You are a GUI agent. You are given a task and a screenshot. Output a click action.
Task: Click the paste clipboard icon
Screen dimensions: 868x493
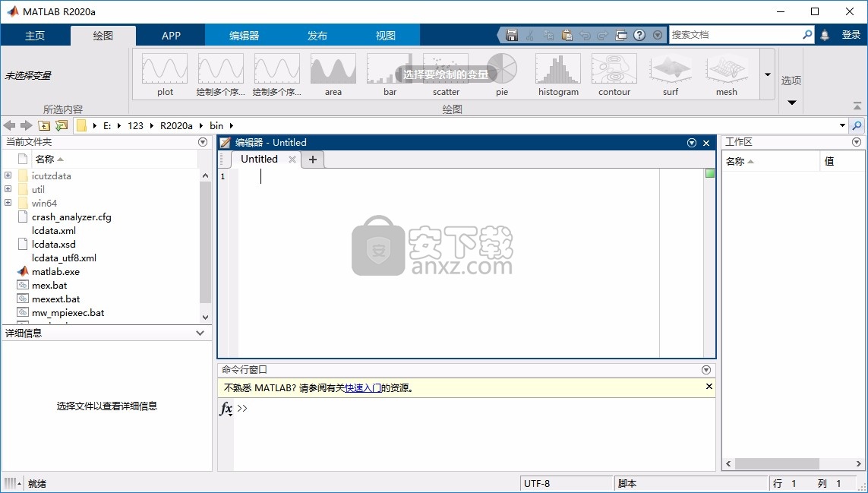point(567,35)
